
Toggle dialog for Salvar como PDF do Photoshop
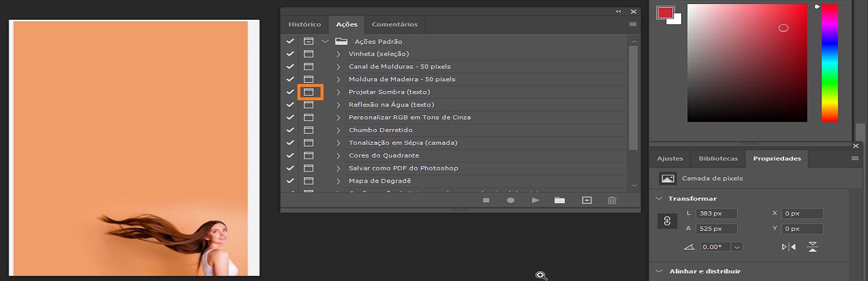click(309, 168)
